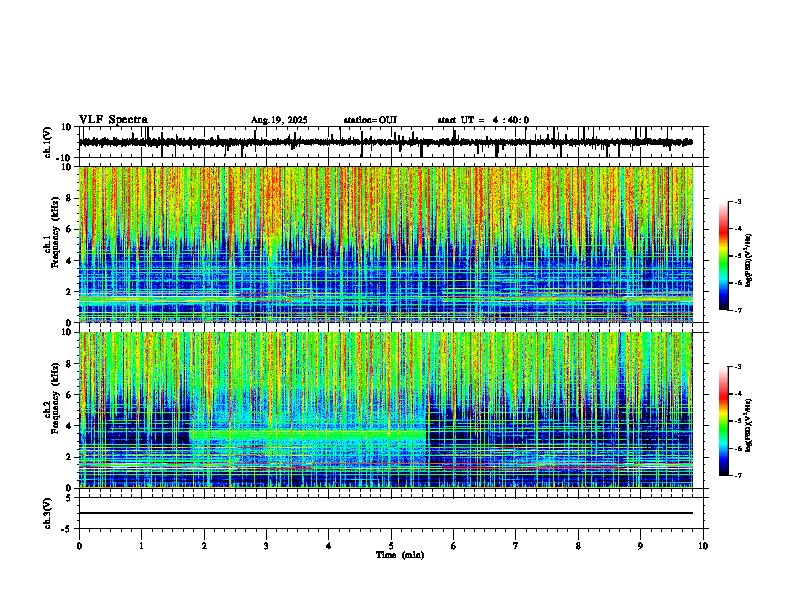Click time axis tick label "10" minutes
This screenshot has width=792, height=612.
point(703,546)
